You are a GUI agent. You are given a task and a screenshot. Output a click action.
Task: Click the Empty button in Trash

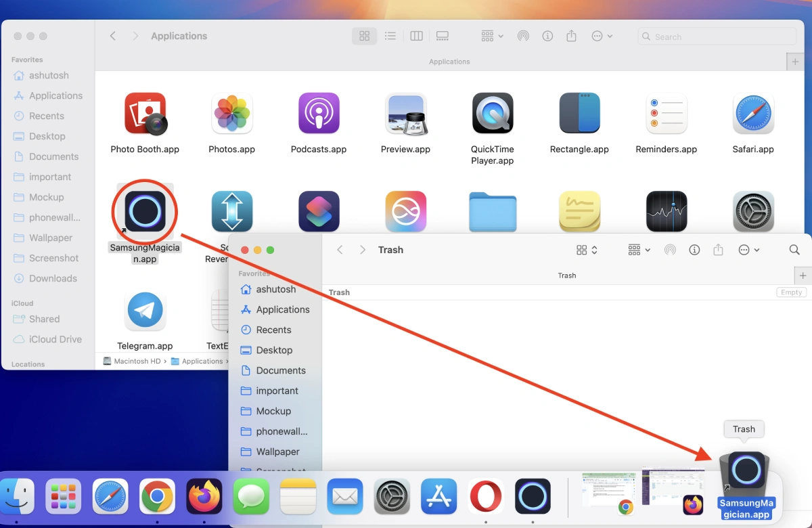(x=791, y=292)
